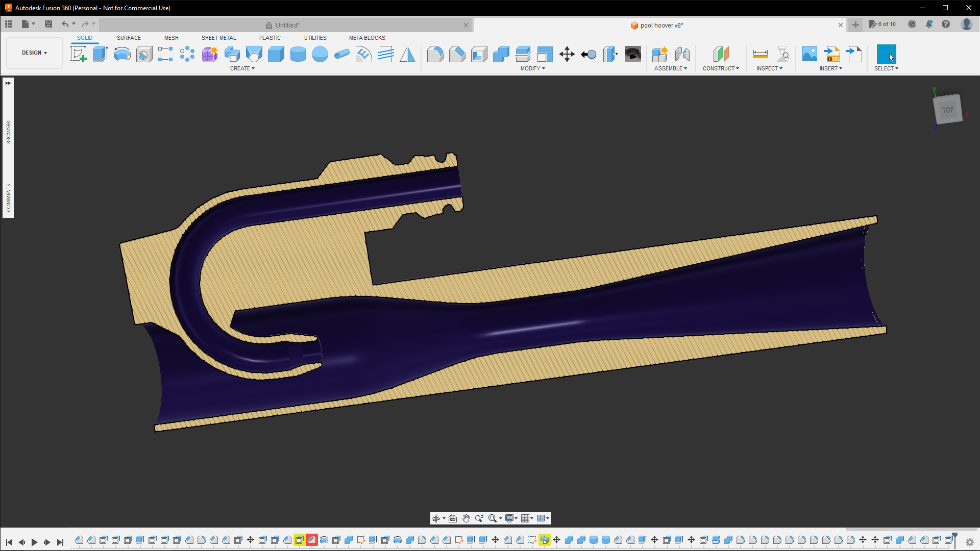
Task: Select the Shell tool
Action: click(x=479, y=54)
